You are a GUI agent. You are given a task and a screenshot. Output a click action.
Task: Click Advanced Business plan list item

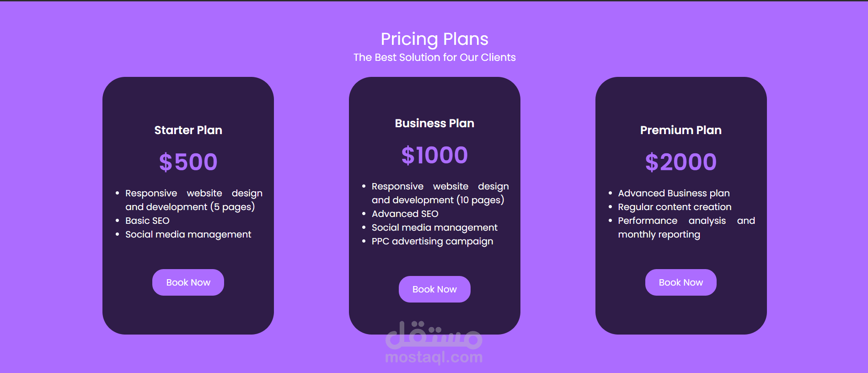coord(674,193)
